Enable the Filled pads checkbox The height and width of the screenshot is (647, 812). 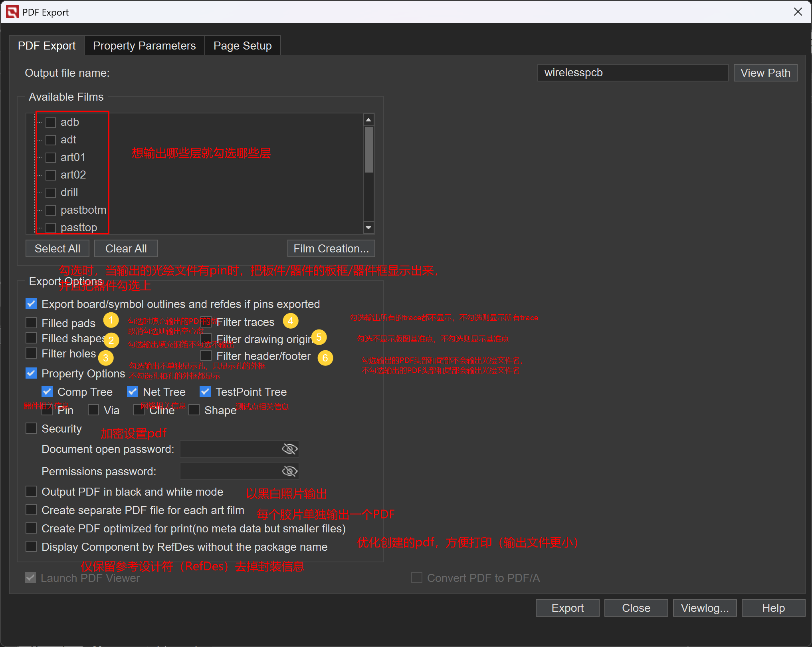tap(31, 323)
